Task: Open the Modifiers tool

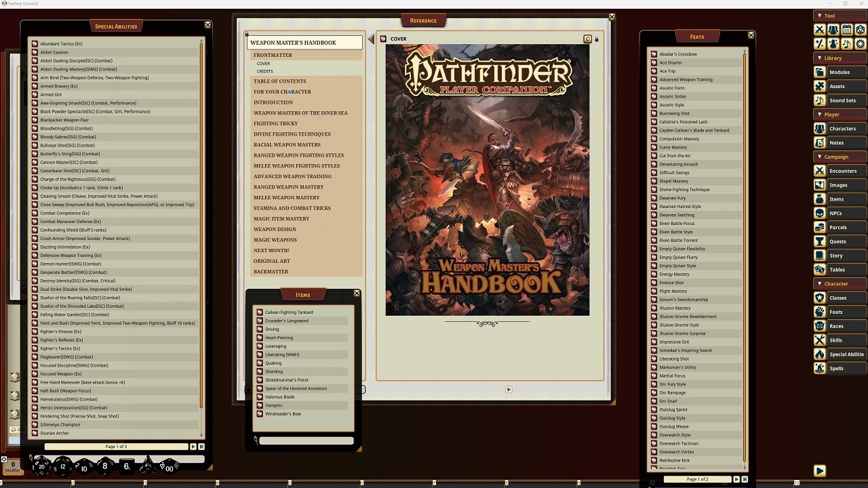Action: (x=820, y=43)
